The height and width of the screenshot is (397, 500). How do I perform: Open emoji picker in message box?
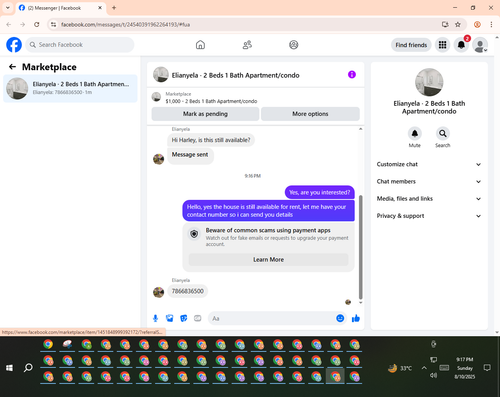click(340, 318)
